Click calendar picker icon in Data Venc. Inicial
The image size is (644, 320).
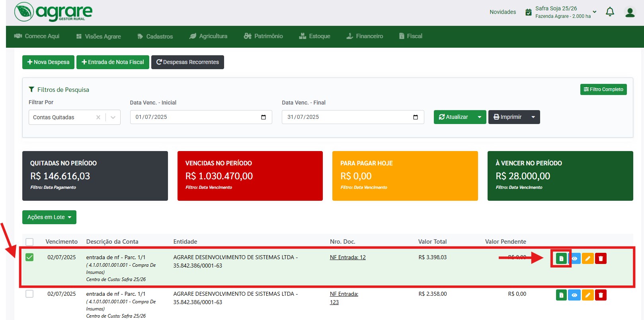[263, 117]
